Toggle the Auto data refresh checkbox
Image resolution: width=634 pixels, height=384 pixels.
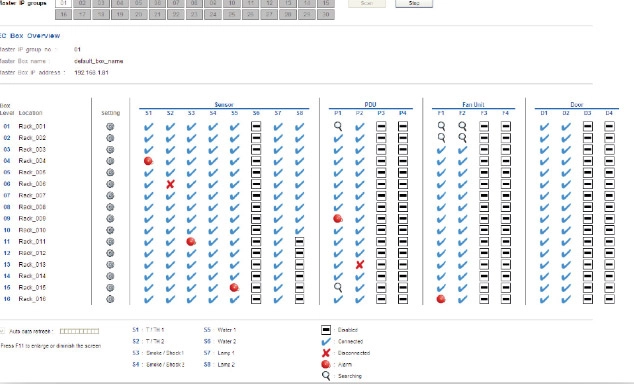tap(3, 331)
